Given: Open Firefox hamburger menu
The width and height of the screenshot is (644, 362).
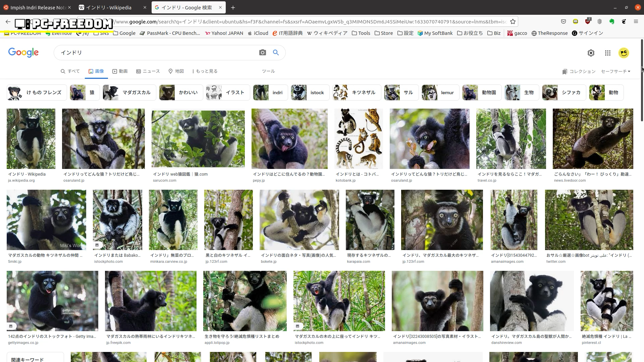Looking at the screenshot, I should click(636, 22).
